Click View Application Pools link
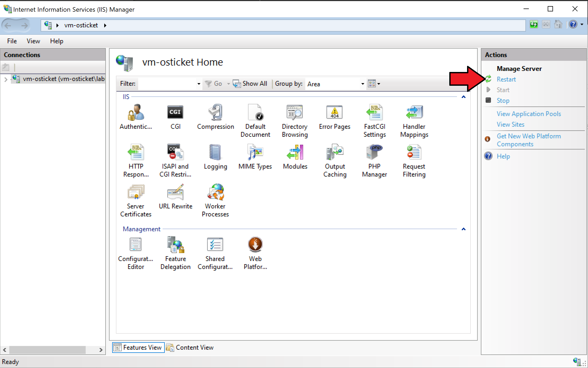Screen dimensions: 588x368 [x=529, y=114]
